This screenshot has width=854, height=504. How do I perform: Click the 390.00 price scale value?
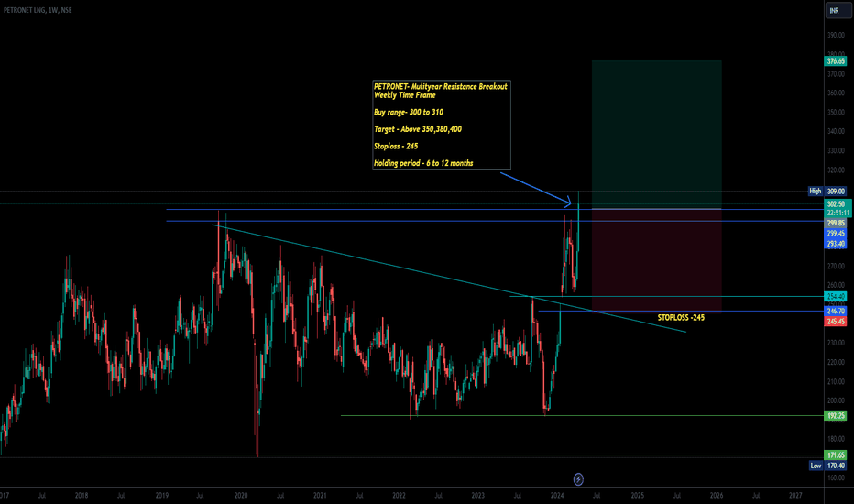click(x=836, y=35)
